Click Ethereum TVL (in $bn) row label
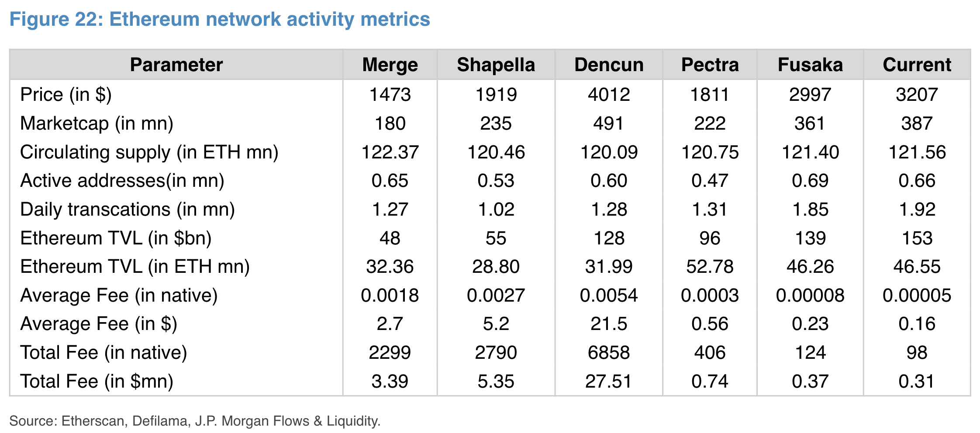This screenshot has height=433, width=980. (x=116, y=238)
